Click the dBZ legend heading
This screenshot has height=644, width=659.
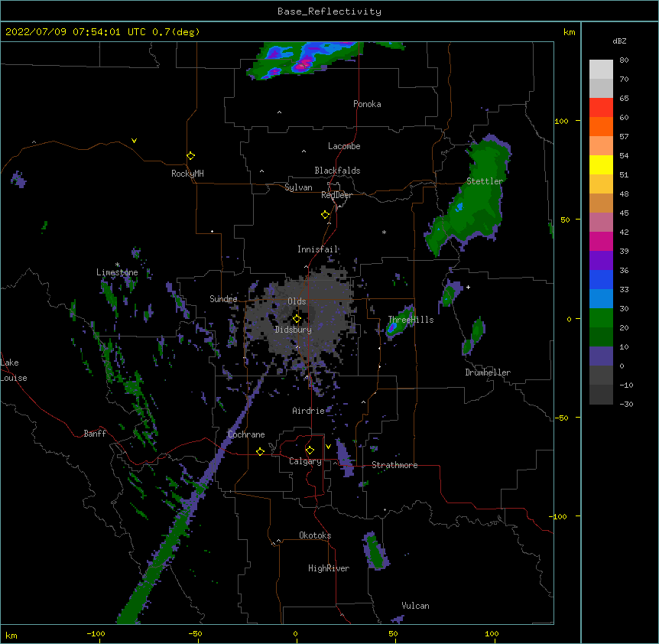[x=619, y=41]
